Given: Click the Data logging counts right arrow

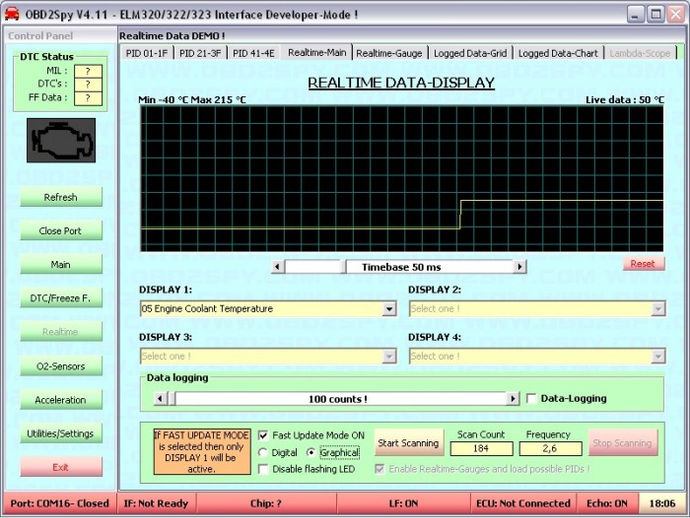Looking at the screenshot, I should point(512,399).
